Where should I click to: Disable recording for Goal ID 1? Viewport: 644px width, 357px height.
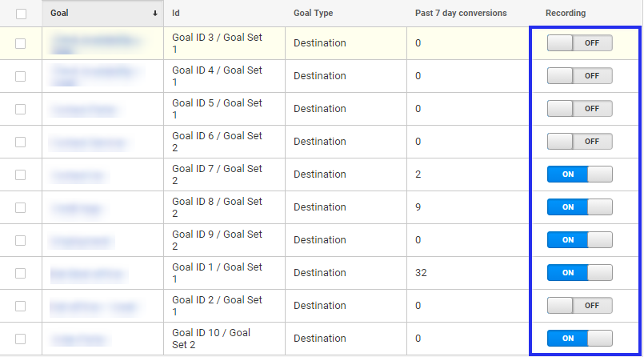(579, 273)
